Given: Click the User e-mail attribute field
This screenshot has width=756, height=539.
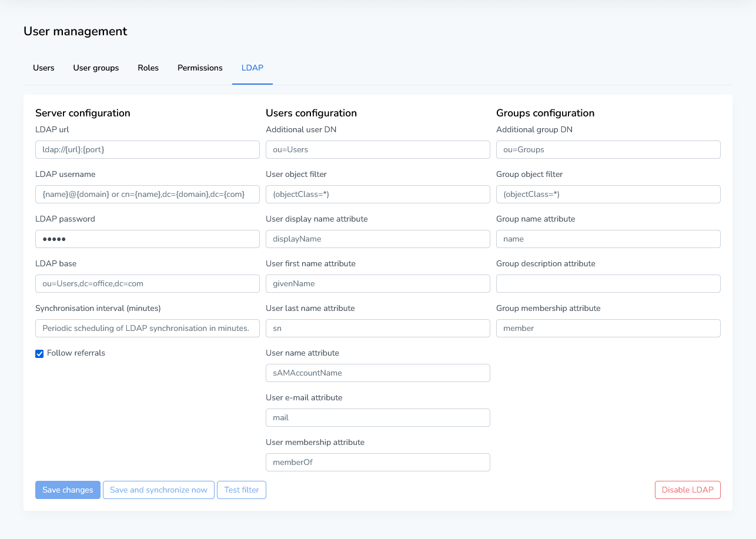Looking at the screenshot, I should (x=377, y=417).
